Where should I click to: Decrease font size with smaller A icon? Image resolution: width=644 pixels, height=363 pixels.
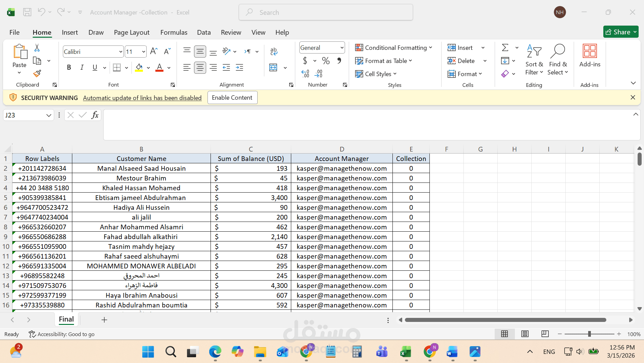(x=167, y=51)
